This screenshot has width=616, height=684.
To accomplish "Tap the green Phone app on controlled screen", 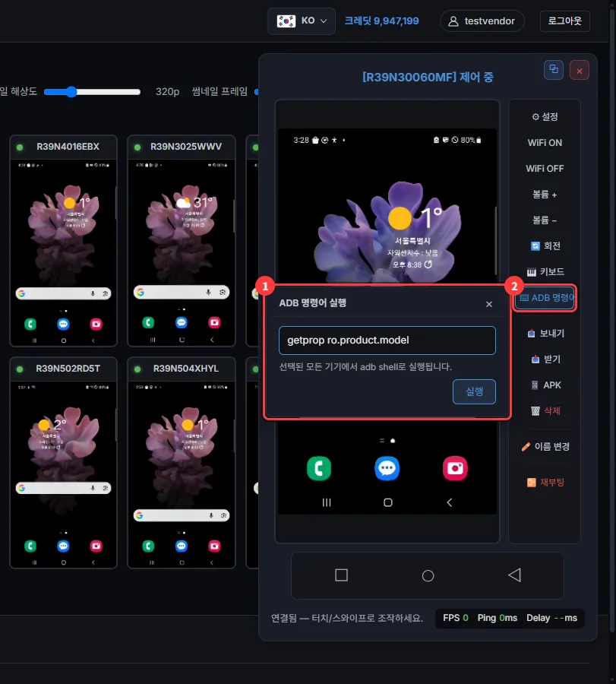I will point(319,468).
